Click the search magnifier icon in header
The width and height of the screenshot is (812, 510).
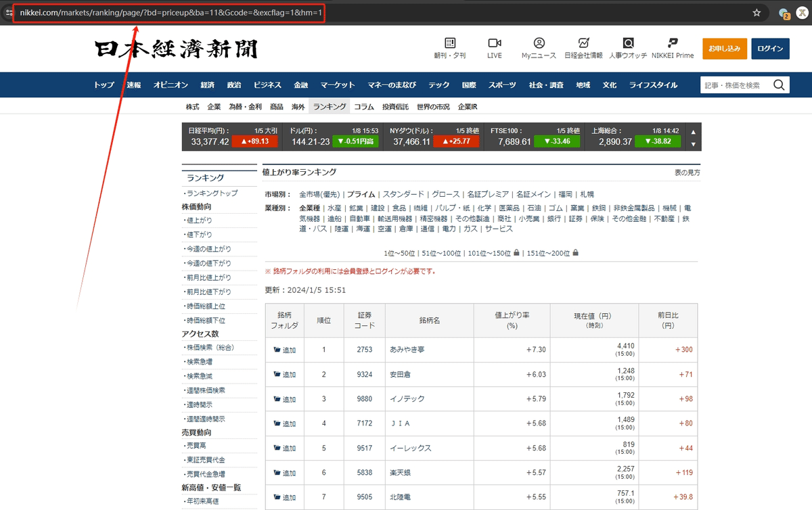pos(779,85)
